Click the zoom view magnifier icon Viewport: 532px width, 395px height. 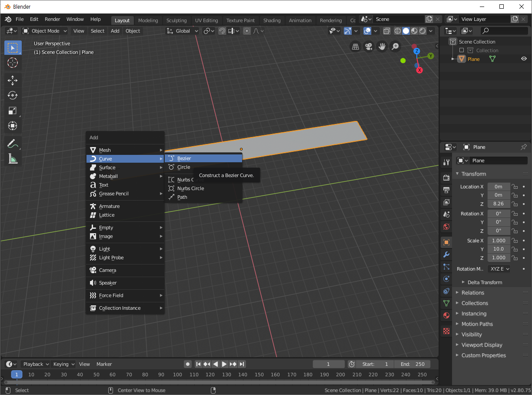(x=395, y=47)
